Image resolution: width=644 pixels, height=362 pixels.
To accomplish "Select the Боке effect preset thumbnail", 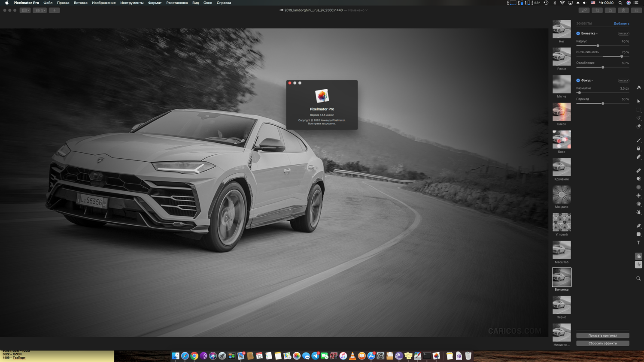I will [562, 139].
